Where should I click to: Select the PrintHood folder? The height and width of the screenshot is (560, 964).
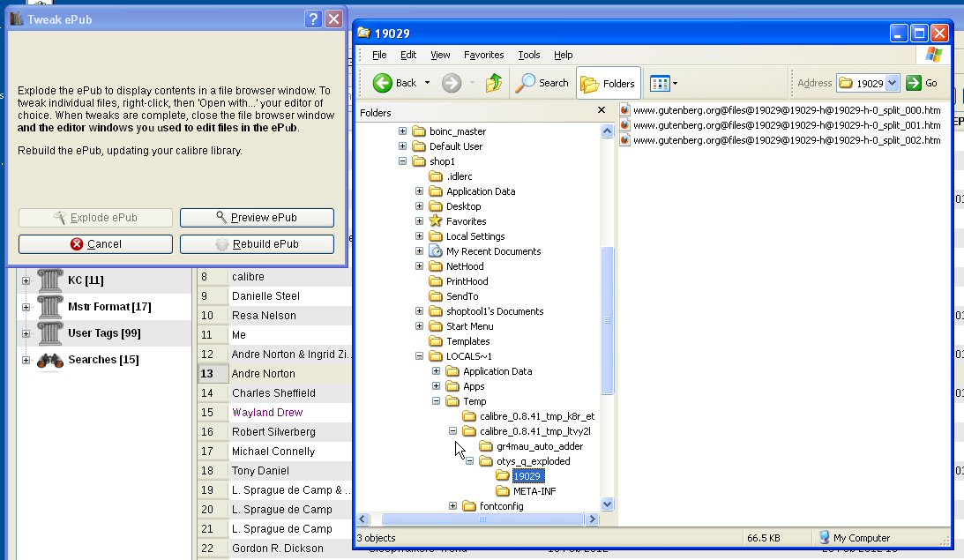pyautogui.click(x=459, y=281)
